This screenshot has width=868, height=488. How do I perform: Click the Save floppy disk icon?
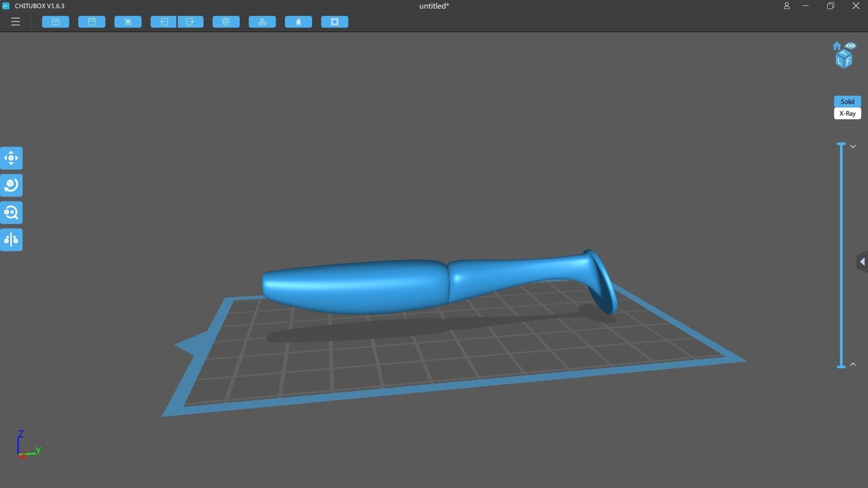pyautogui.click(x=92, y=22)
